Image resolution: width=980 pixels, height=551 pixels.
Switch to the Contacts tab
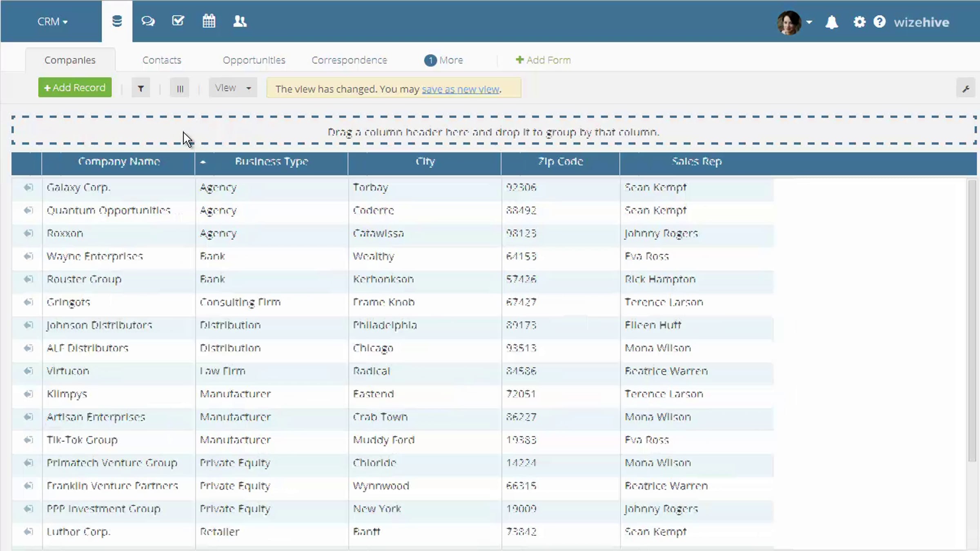pos(162,60)
